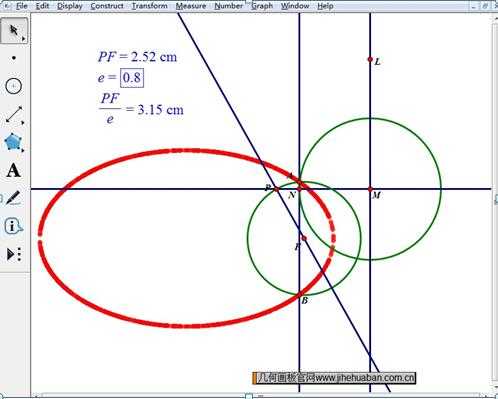Expand the Straightedge tool flyout arrow

(23, 123)
